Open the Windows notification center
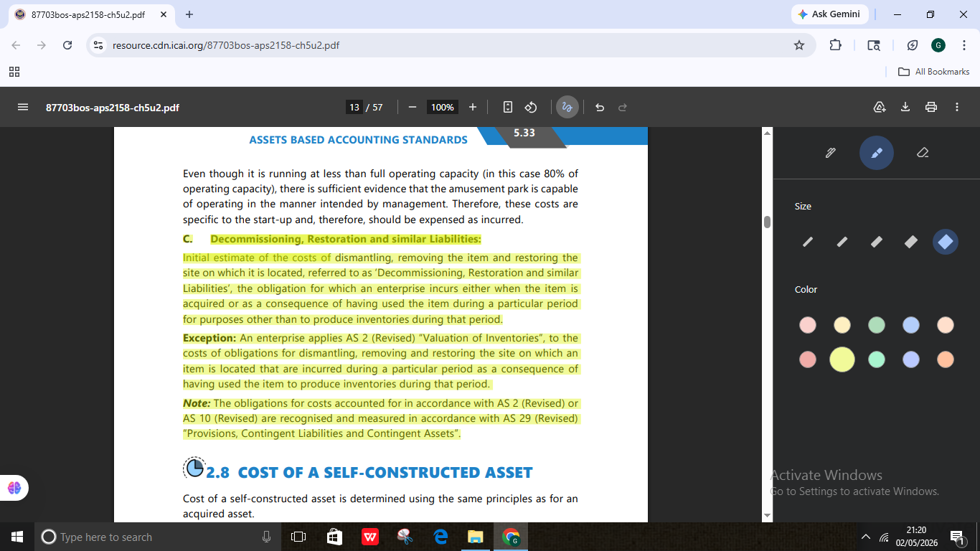Screen dimensions: 980x551 pos(958,537)
